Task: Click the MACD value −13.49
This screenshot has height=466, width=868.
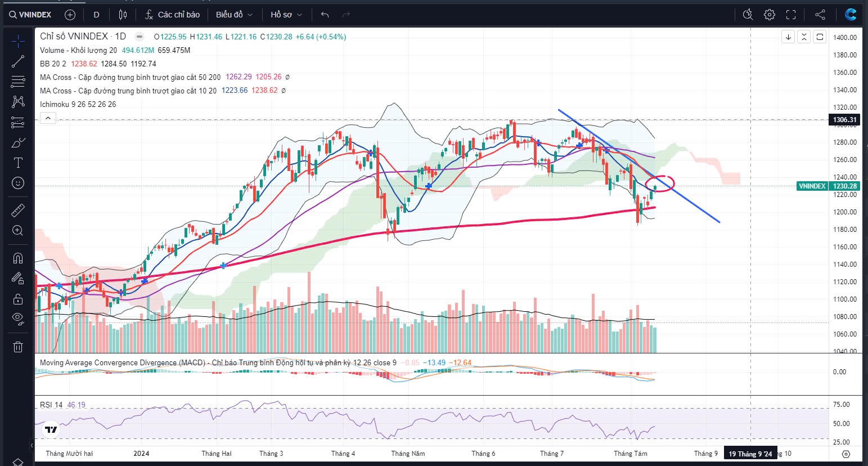Action: coord(434,362)
